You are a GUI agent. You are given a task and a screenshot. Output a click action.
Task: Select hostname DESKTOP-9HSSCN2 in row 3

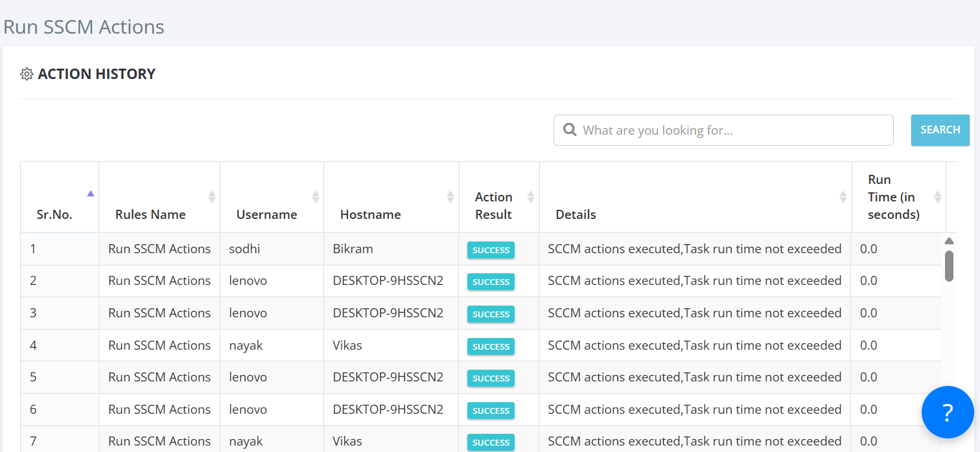click(x=388, y=313)
